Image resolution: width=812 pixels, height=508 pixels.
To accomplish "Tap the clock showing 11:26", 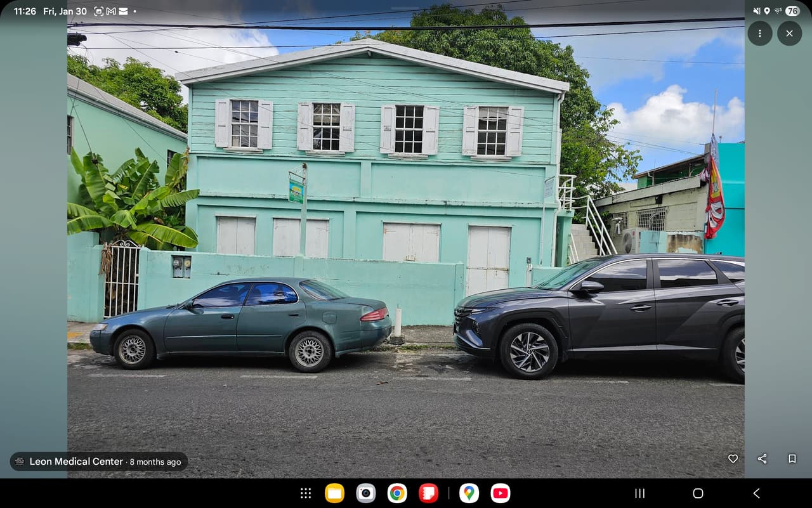I will (25, 11).
